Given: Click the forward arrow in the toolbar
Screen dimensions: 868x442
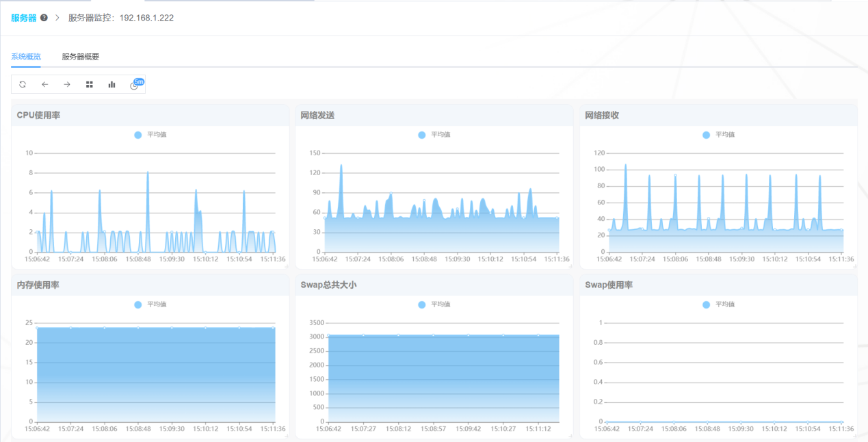Looking at the screenshot, I should tap(67, 84).
